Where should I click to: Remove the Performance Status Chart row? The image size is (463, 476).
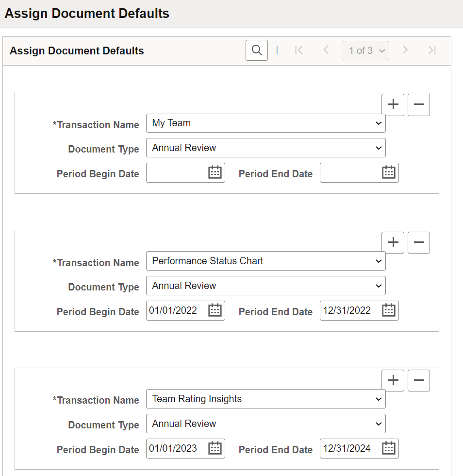(418, 242)
